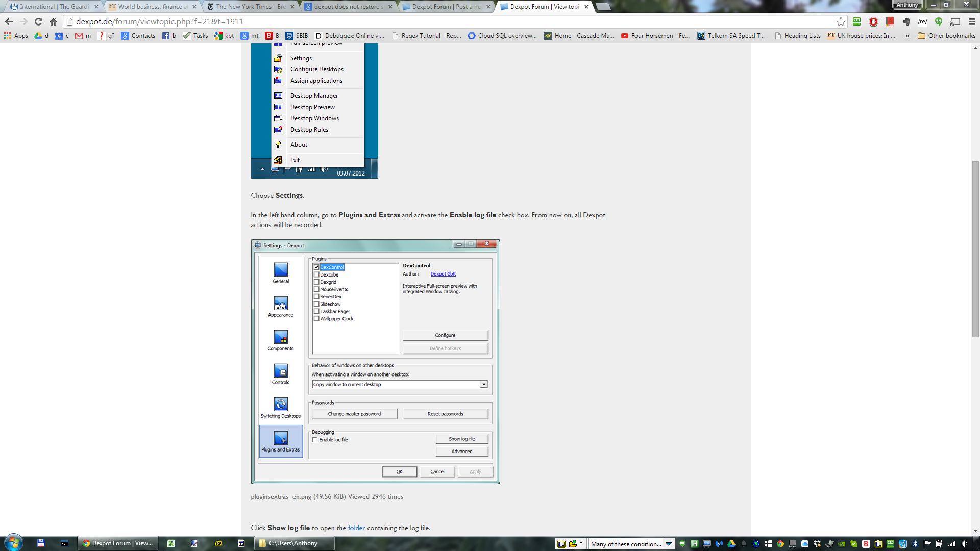980x551 pixels.
Task: Click browser back arrow
Action: pos(9,21)
